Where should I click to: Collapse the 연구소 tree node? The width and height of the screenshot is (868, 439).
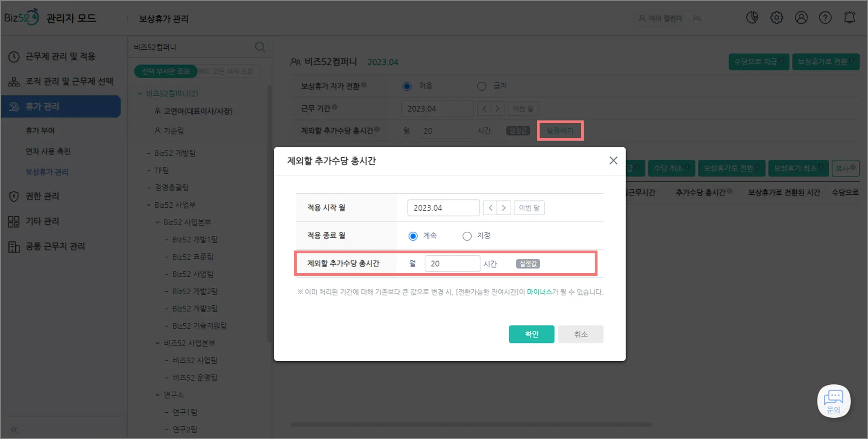point(157,395)
